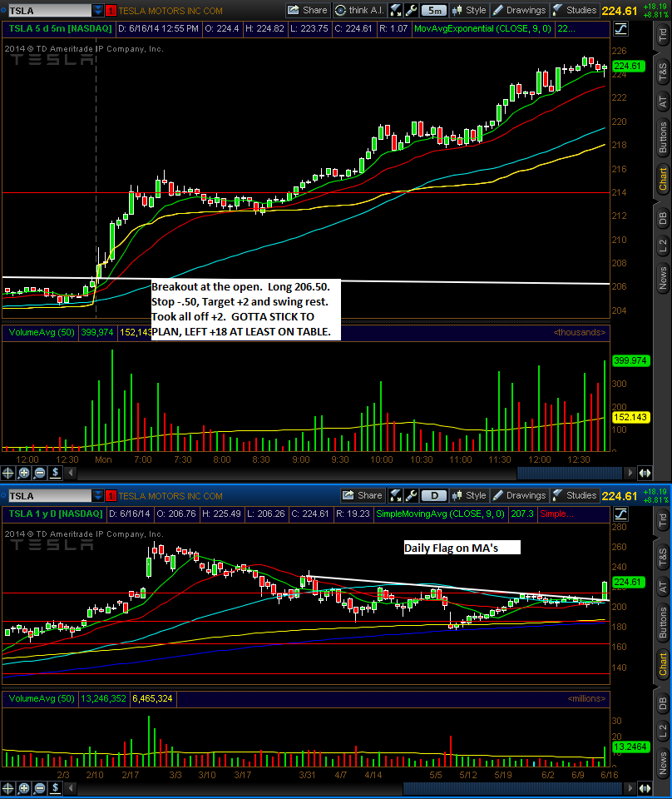Screen dimensions: 672x799
Task: Toggle Buttons sidebar on 5-minute chart
Action: point(662,137)
